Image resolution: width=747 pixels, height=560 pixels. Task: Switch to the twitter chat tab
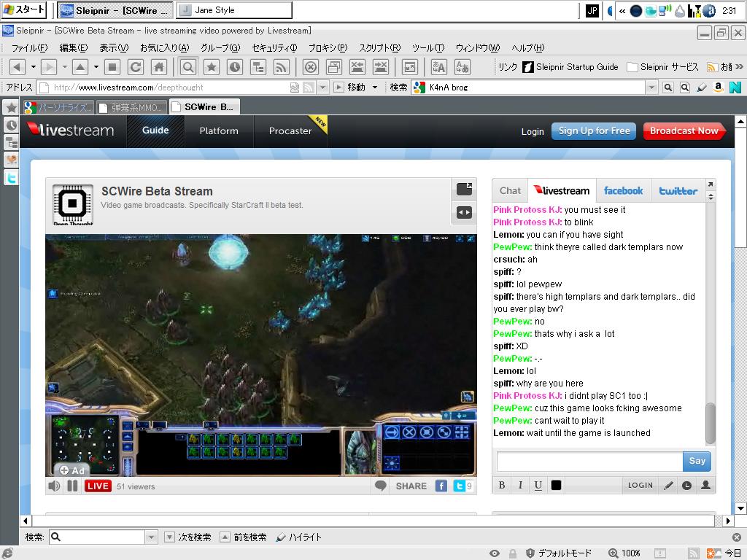678,191
